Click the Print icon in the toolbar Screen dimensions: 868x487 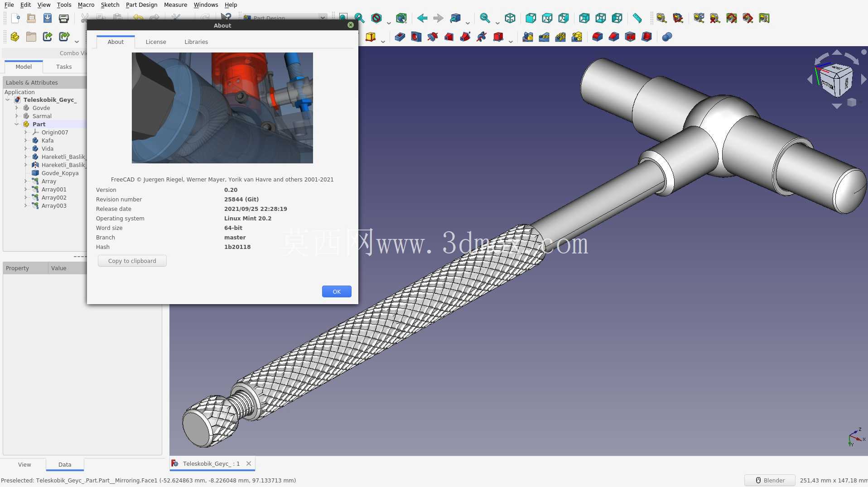[64, 18]
